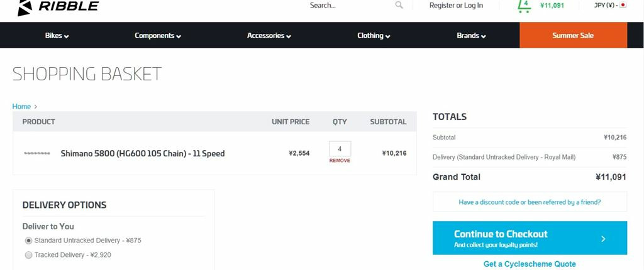
Task: Open the discount code link
Action: pyautogui.click(x=530, y=202)
